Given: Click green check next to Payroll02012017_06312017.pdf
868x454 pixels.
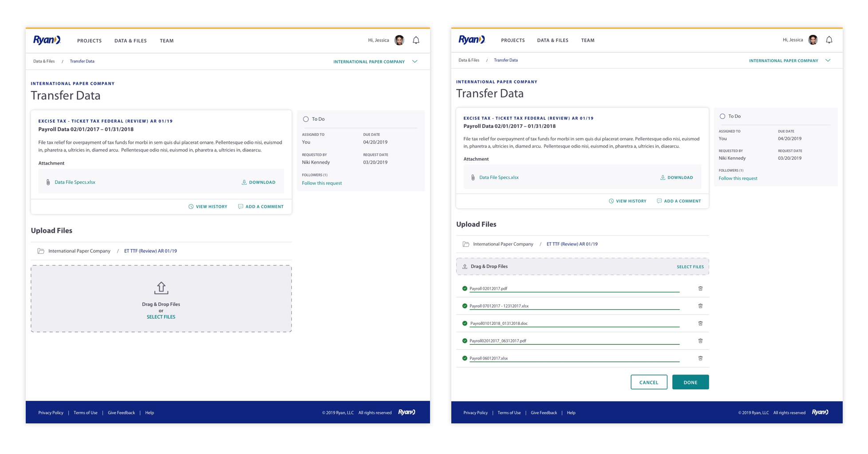Looking at the screenshot, I should coord(465,341).
